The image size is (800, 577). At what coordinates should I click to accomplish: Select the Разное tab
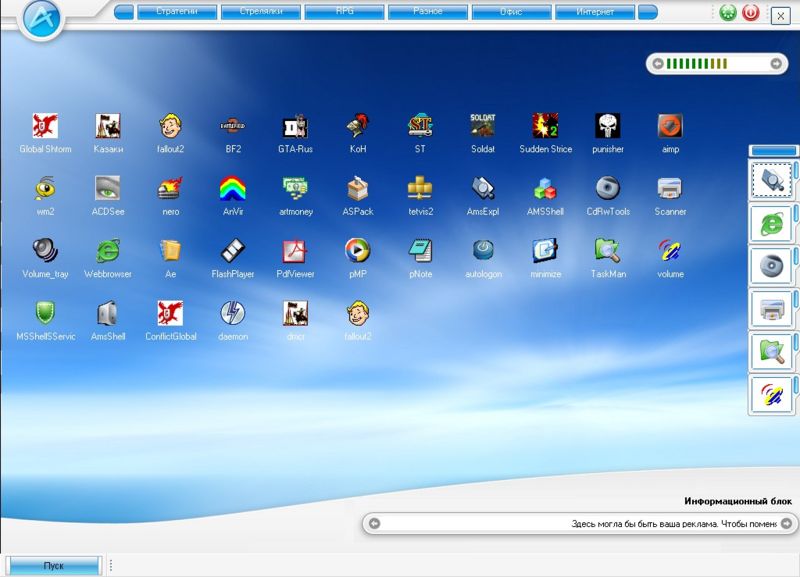(x=428, y=12)
